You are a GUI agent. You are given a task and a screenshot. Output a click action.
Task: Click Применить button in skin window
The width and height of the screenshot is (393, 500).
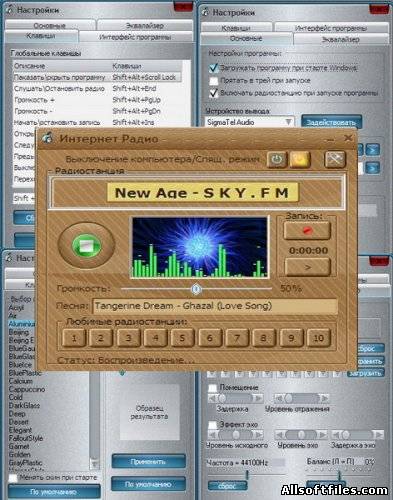click(148, 462)
